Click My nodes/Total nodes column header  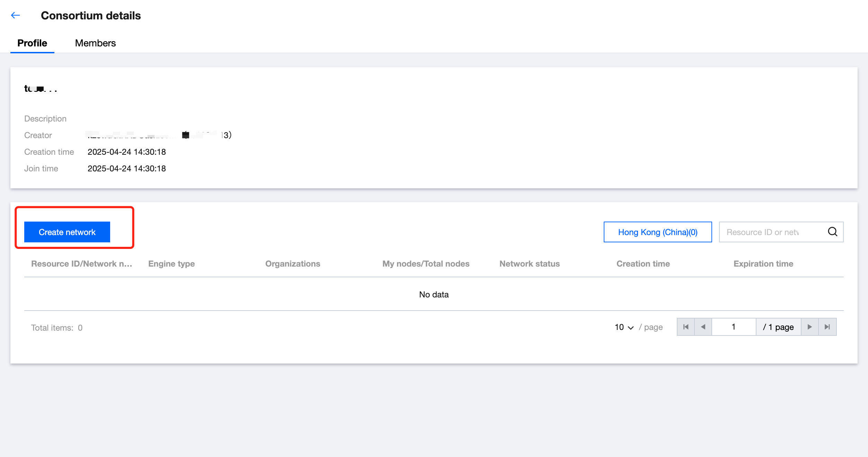[426, 264]
